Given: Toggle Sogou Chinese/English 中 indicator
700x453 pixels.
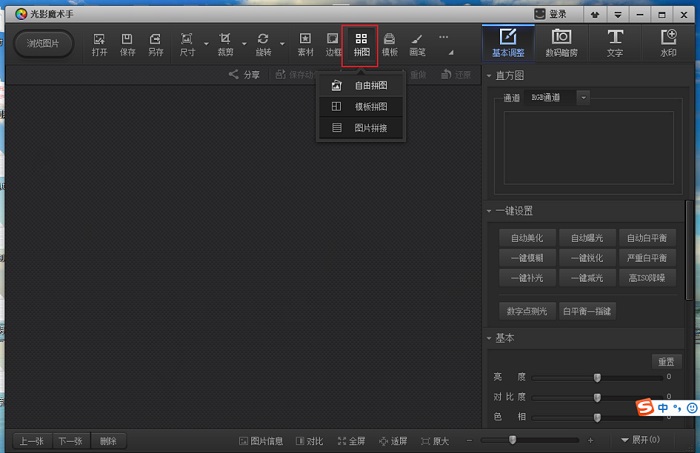Looking at the screenshot, I should pyautogui.click(x=663, y=407).
